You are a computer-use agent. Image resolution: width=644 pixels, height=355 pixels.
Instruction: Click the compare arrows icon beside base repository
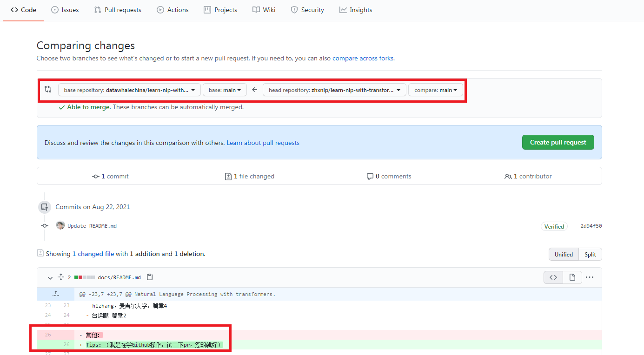click(48, 90)
